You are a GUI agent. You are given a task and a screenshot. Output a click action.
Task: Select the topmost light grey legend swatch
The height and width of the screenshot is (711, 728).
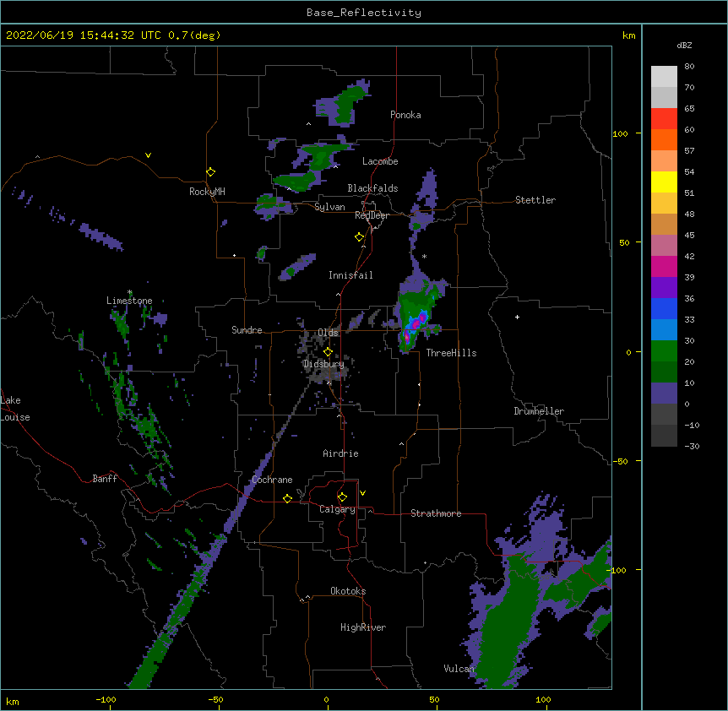click(x=664, y=77)
